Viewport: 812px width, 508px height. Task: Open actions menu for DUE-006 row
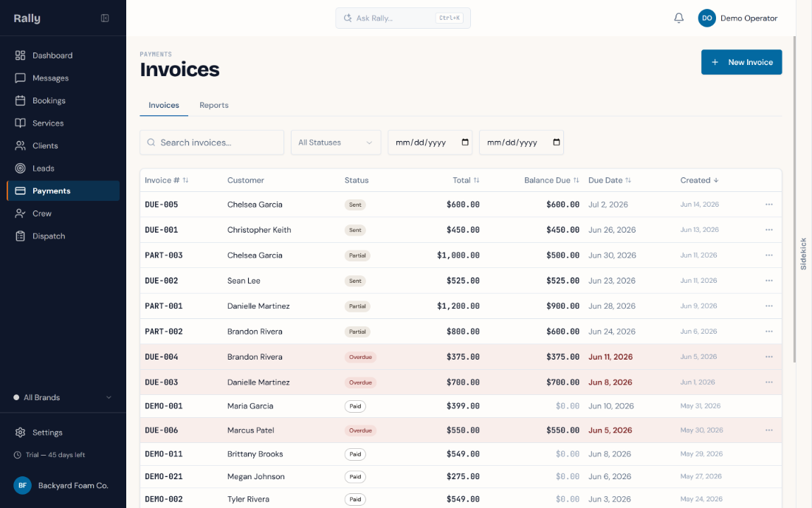[768, 430]
